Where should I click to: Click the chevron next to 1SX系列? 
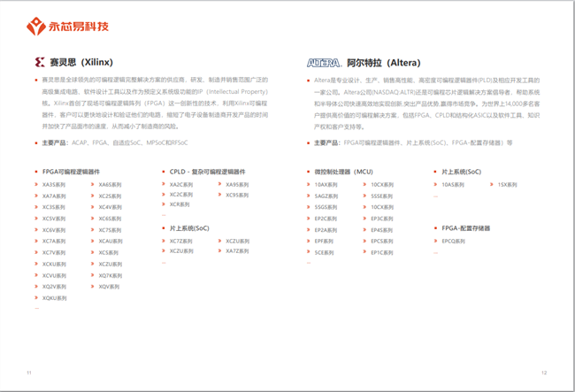pyautogui.click(x=492, y=185)
